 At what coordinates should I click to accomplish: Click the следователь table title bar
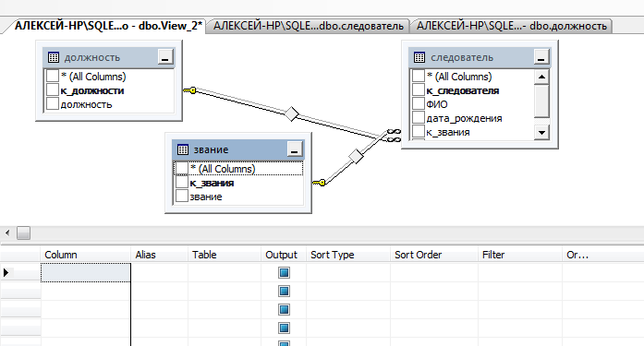point(480,57)
